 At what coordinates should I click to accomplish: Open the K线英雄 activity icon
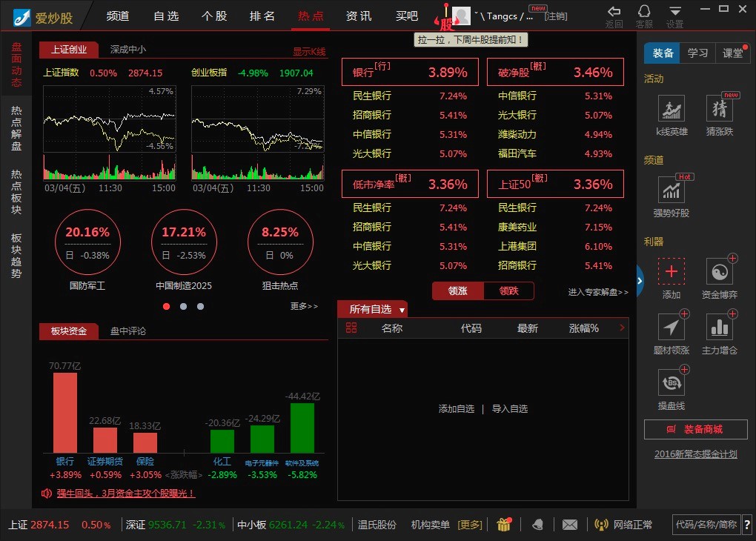672,108
